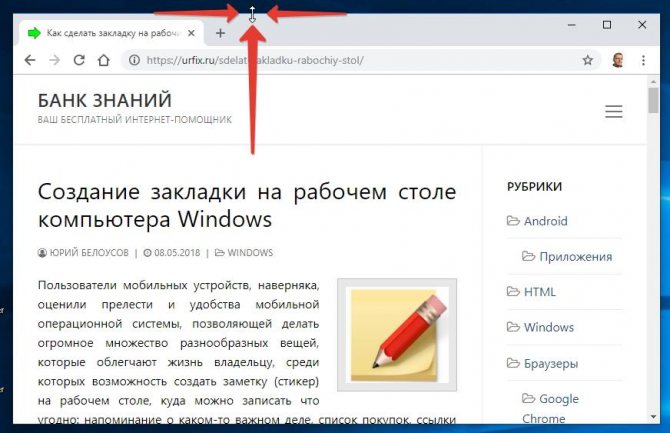View site info icon in address bar
This screenshot has width=670, height=433.
133,60
